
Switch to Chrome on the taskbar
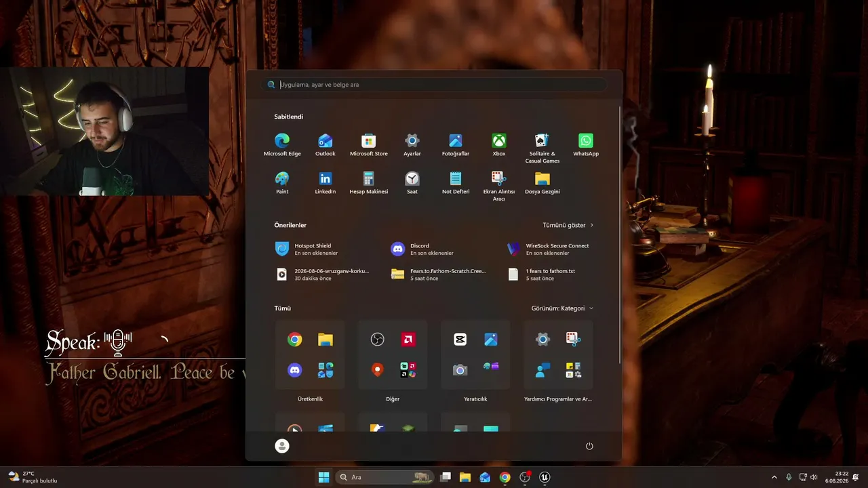click(505, 477)
